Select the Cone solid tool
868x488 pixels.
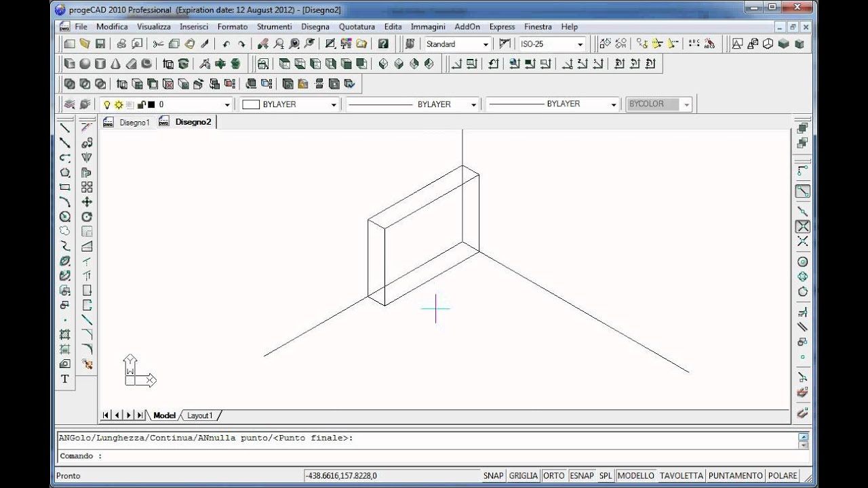coord(116,64)
